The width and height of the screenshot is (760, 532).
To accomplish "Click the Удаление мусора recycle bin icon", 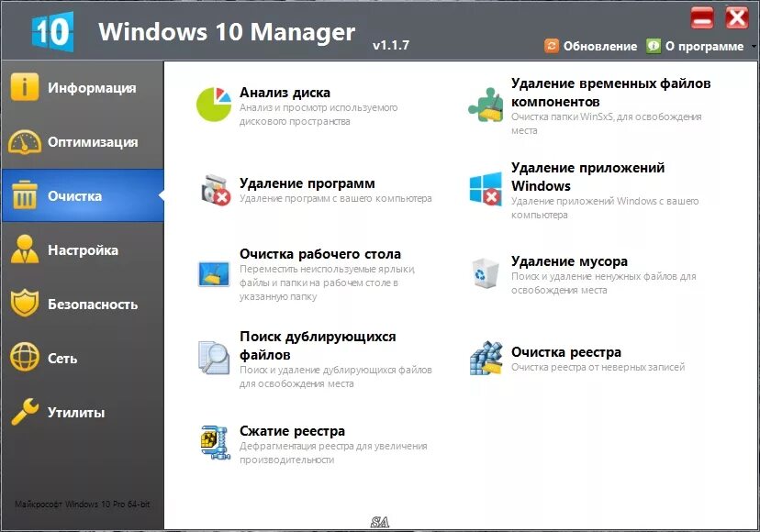I will click(486, 273).
